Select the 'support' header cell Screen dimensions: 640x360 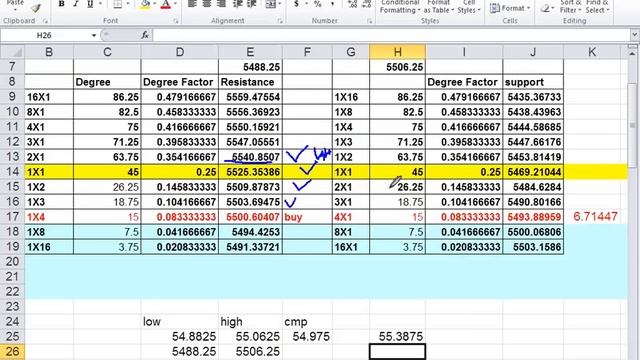click(533, 82)
